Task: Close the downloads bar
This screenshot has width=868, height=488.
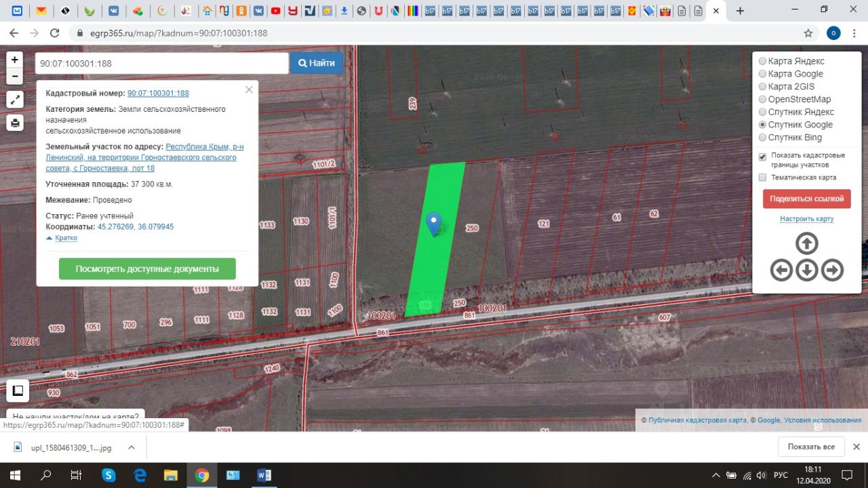Action: [x=856, y=447]
